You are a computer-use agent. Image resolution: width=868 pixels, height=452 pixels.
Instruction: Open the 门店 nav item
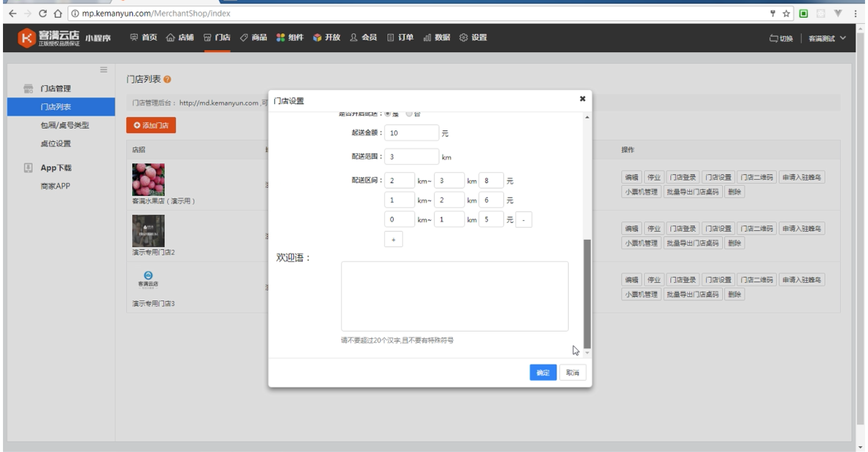[x=217, y=38]
